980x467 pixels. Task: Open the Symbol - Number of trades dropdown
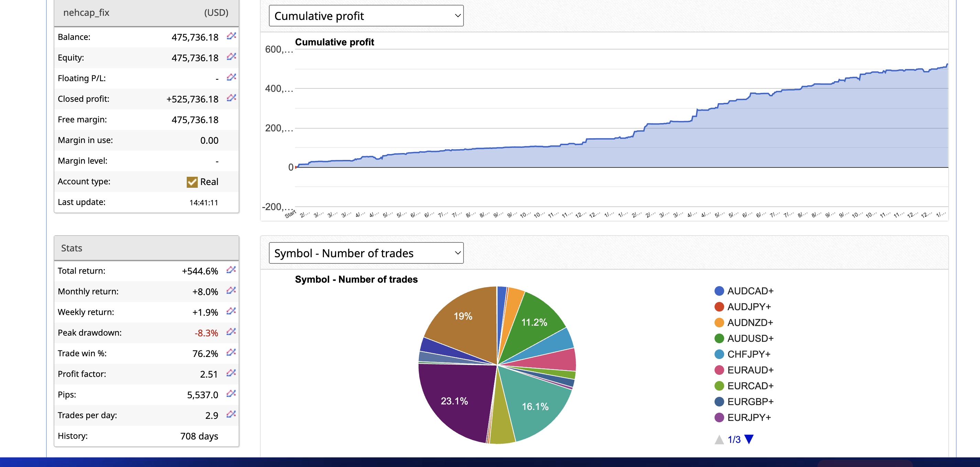[x=366, y=253]
